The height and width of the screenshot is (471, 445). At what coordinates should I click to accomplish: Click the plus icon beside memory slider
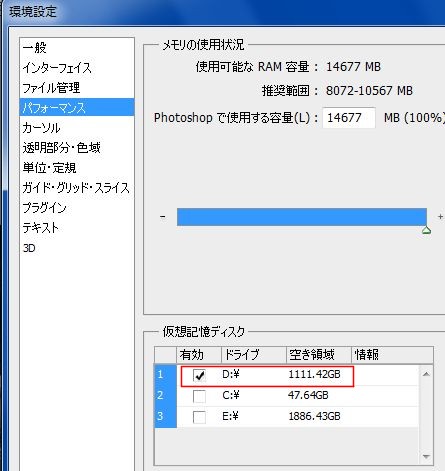440,217
